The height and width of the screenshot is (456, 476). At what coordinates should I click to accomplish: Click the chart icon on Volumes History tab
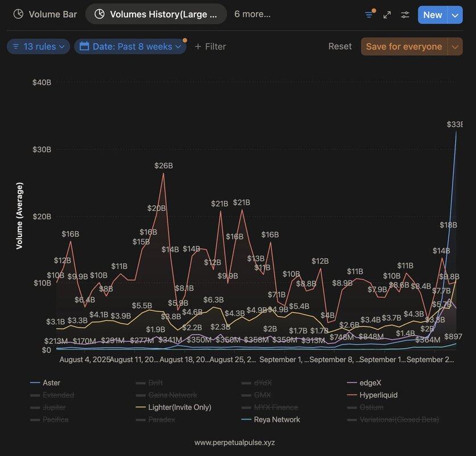pos(100,14)
